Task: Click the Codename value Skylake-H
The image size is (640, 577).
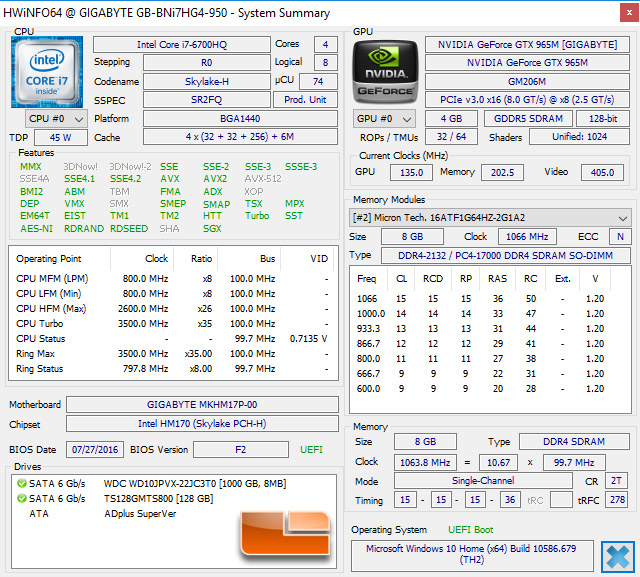Action: coord(207,81)
